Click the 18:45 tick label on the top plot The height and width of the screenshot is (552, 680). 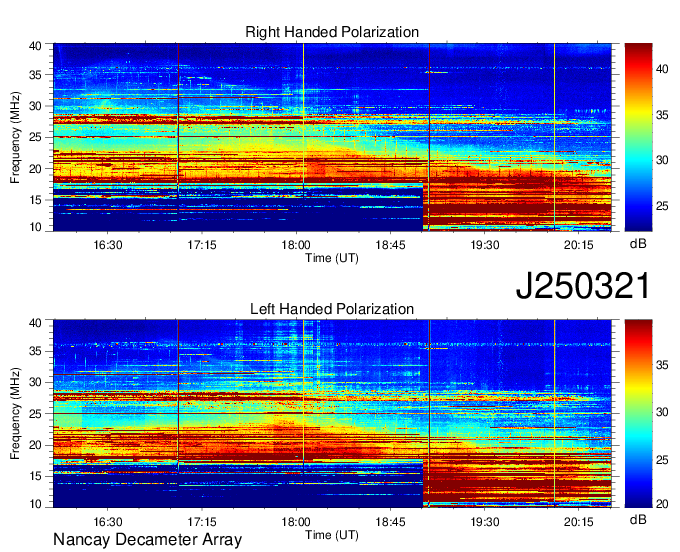(x=390, y=245)
